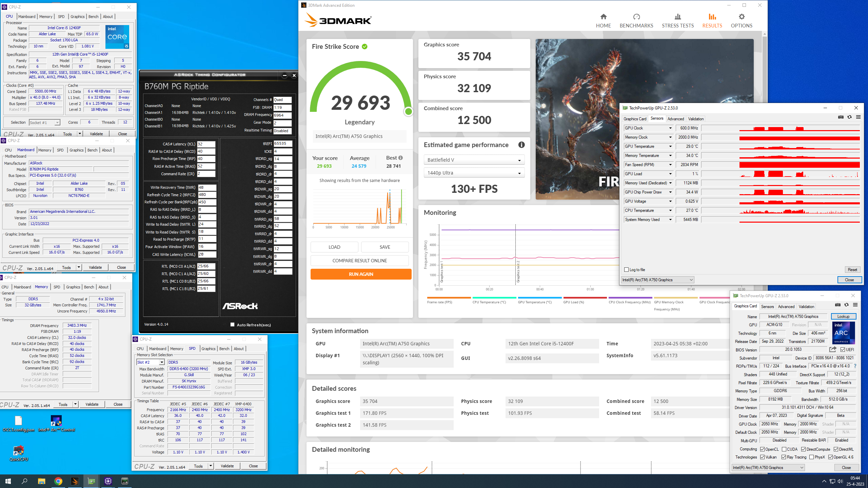
Task: Expand the GPU Clock sensor dropdown
Action: (x=670, y=128)
